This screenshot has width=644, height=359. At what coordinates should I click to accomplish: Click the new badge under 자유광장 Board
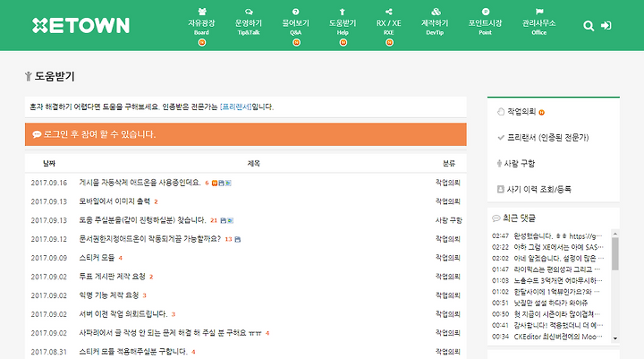point(201,42)
